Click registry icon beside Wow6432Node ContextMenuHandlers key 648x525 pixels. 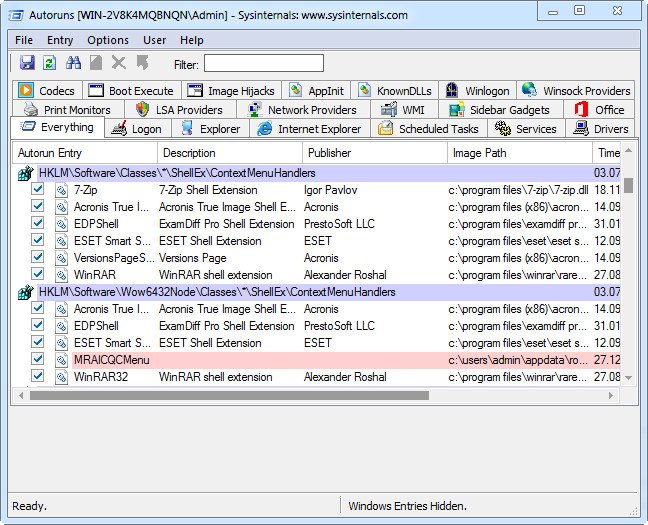tap(26, 292)
